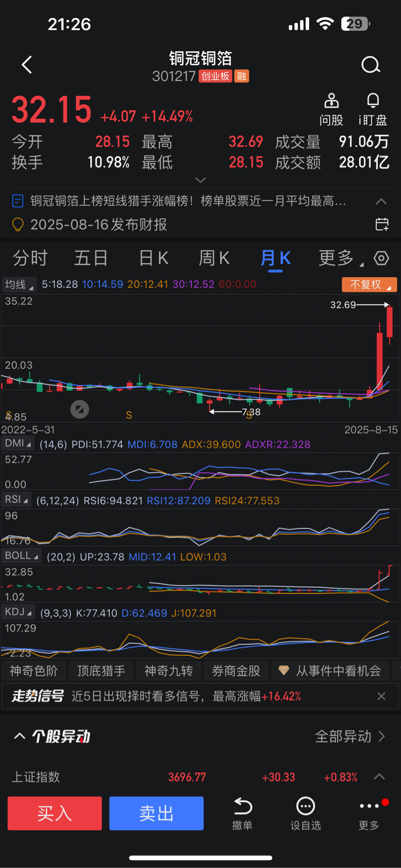
Task: Select 神奇色阶 feature chip
Action: (33, 671)
